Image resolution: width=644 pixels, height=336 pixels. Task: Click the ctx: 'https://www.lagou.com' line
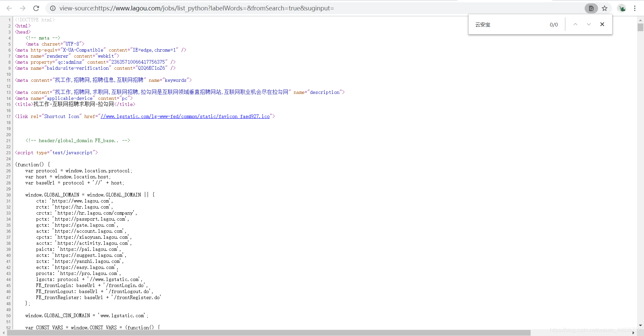tap(74, 201)
